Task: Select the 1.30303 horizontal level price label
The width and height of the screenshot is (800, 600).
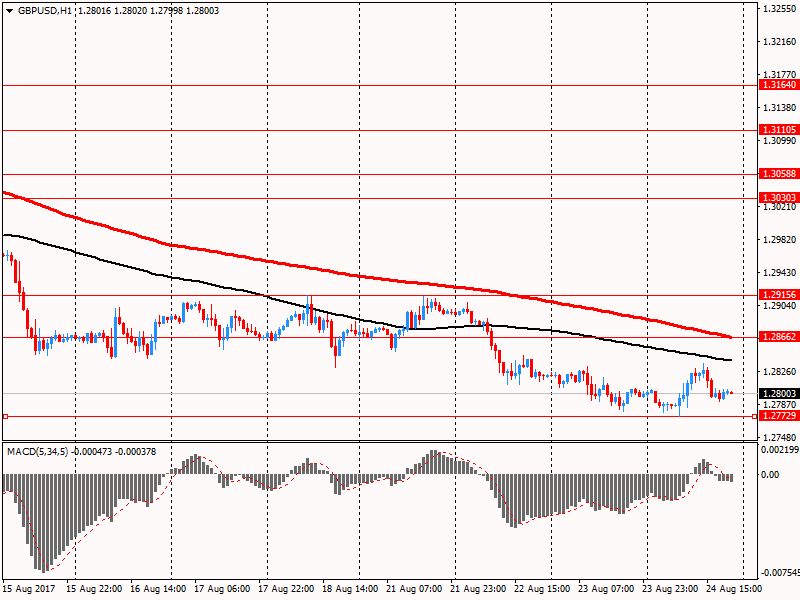Action: tap(779, 197)
